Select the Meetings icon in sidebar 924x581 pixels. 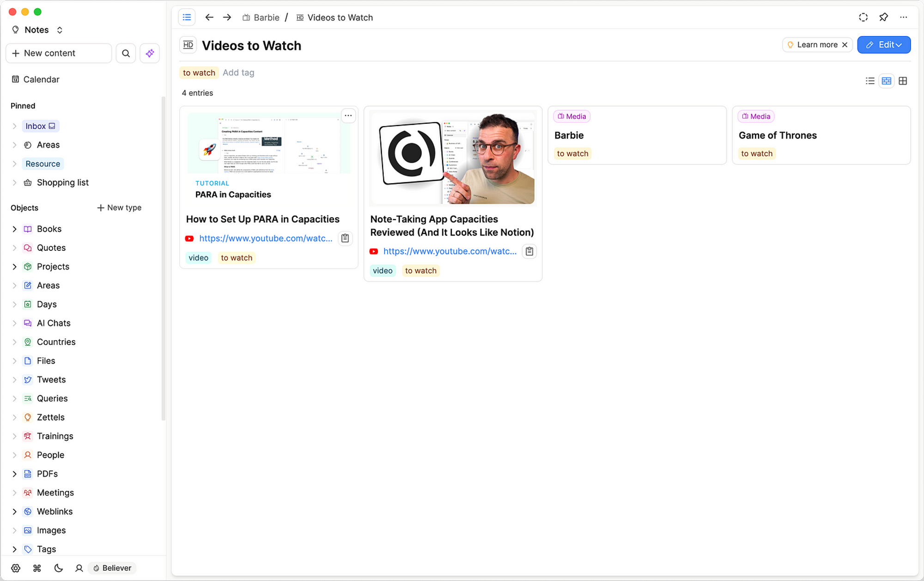click(28, 493)
